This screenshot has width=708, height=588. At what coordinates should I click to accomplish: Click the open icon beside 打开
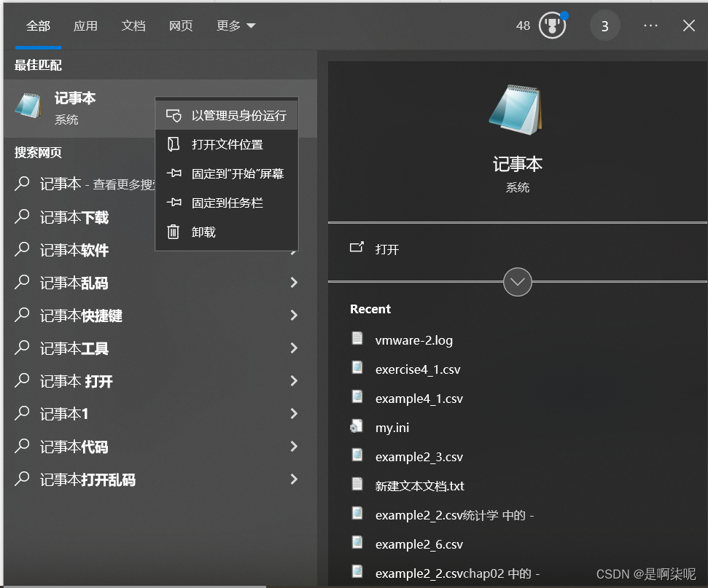click(357, 247)
